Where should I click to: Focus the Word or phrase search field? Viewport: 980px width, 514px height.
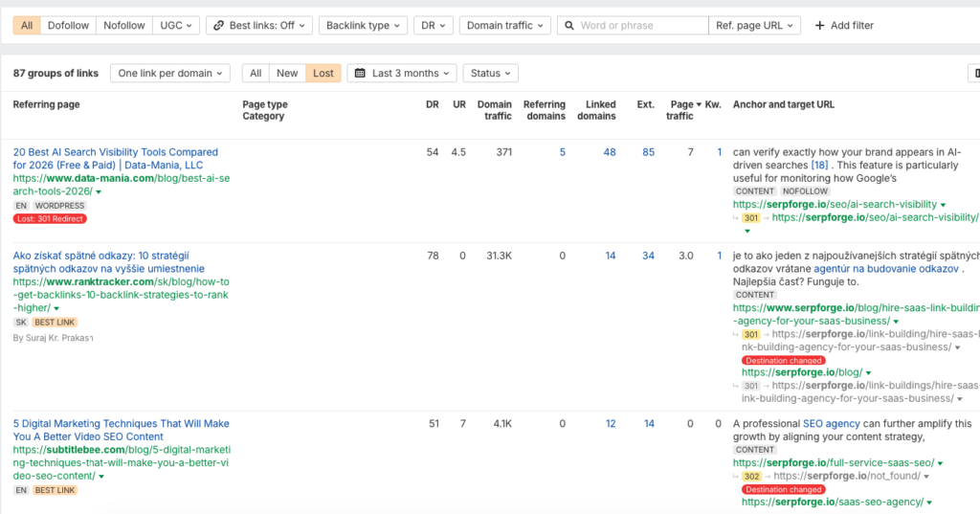coord(640,26)
